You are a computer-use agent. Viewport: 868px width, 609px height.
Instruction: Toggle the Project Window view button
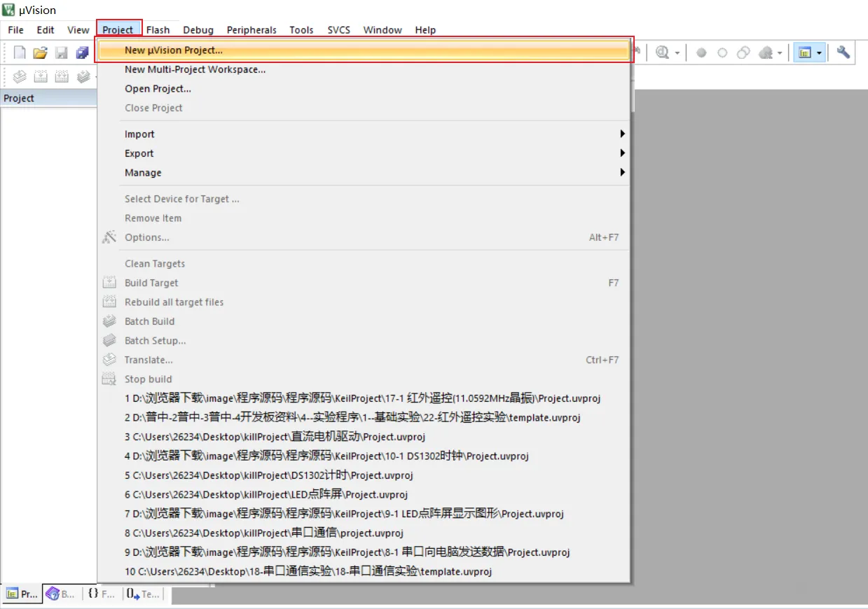(804, 52)
